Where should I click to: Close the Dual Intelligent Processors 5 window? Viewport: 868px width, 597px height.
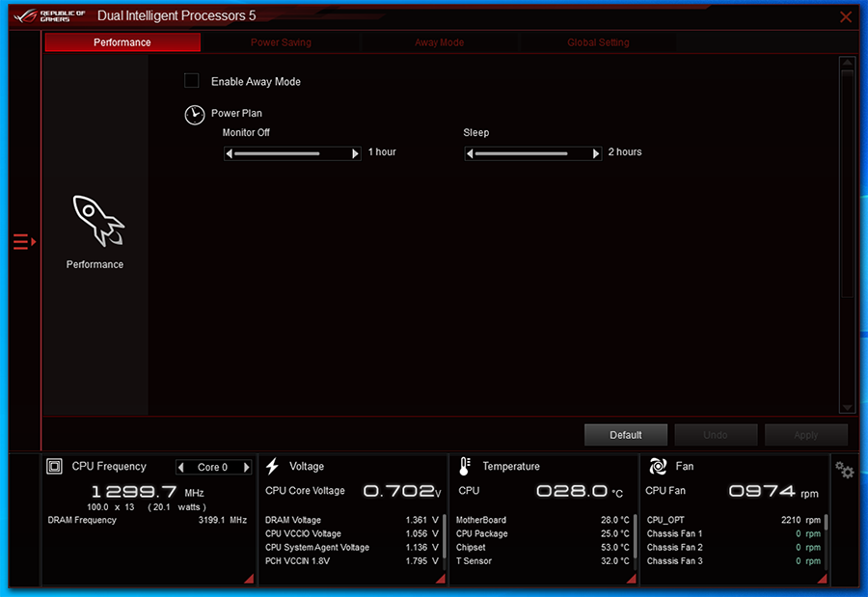click(845, 16)
